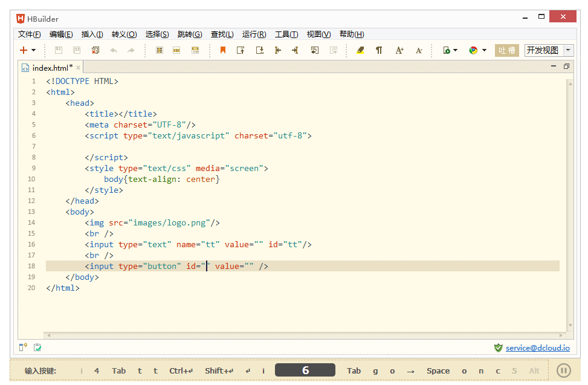Viewport: 588px width, 385px height.
Task: Click the HBuilder logo icon in title bar
Action: click(x=21, y=19)
